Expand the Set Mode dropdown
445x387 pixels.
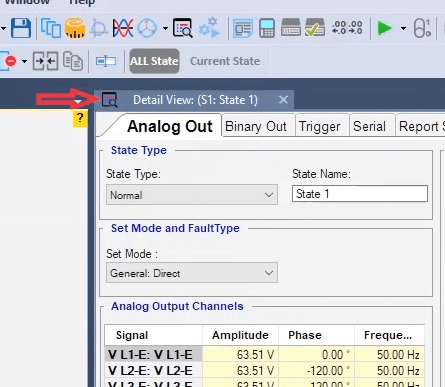pyautogui.click(x=192, y=273)
